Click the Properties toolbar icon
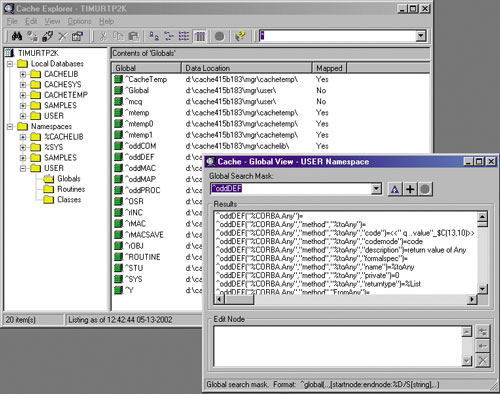The height and width of the screenshot is (394, 500). click(x=77, y=36)
